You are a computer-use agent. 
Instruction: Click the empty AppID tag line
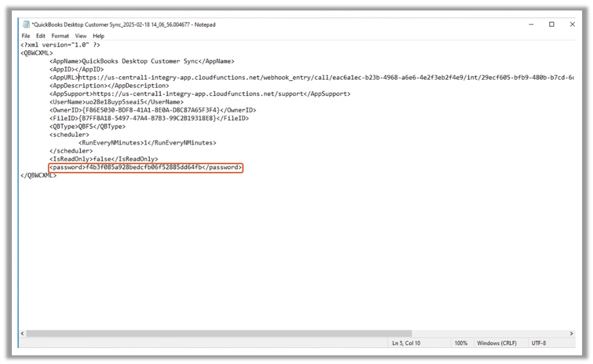(77, 69)
